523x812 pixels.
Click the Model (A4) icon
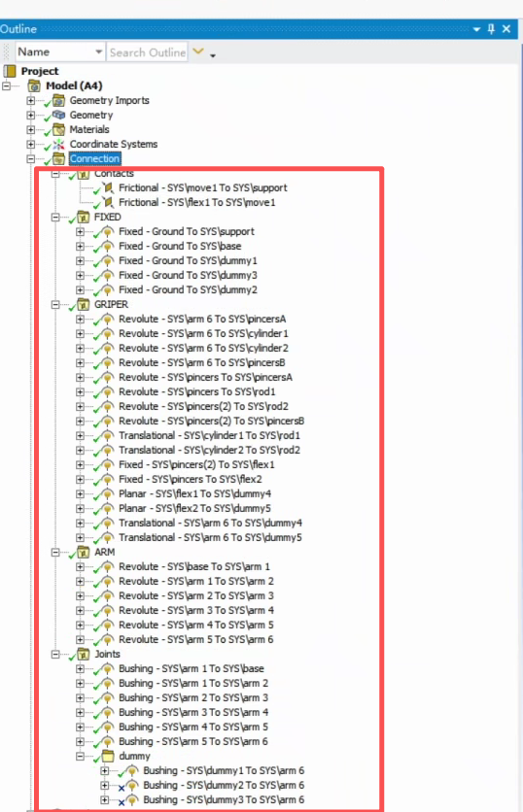34,85
